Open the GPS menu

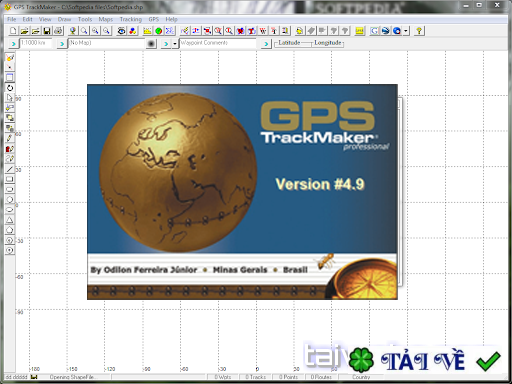(154, 19)
